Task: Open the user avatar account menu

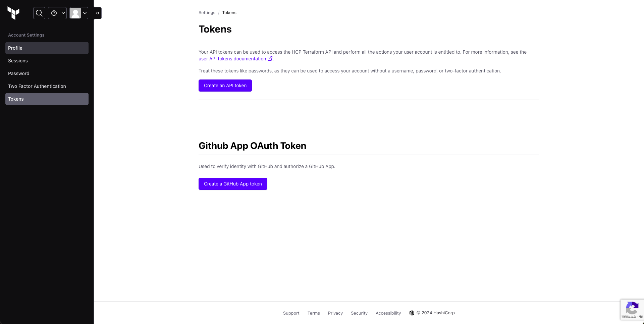Action: pyautogui.click(x=79, y=13)
